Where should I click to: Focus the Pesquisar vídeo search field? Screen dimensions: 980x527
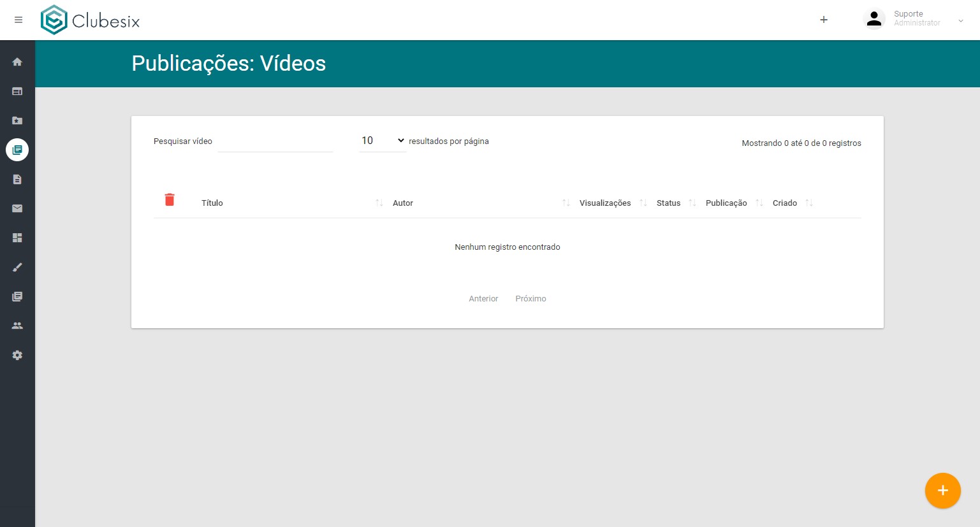click(x=275, y=141)
